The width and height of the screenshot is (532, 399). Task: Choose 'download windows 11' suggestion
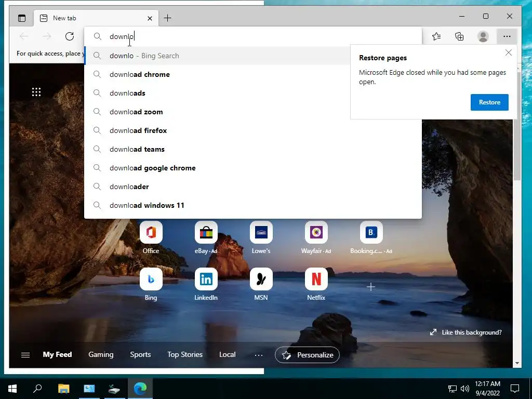253,205
